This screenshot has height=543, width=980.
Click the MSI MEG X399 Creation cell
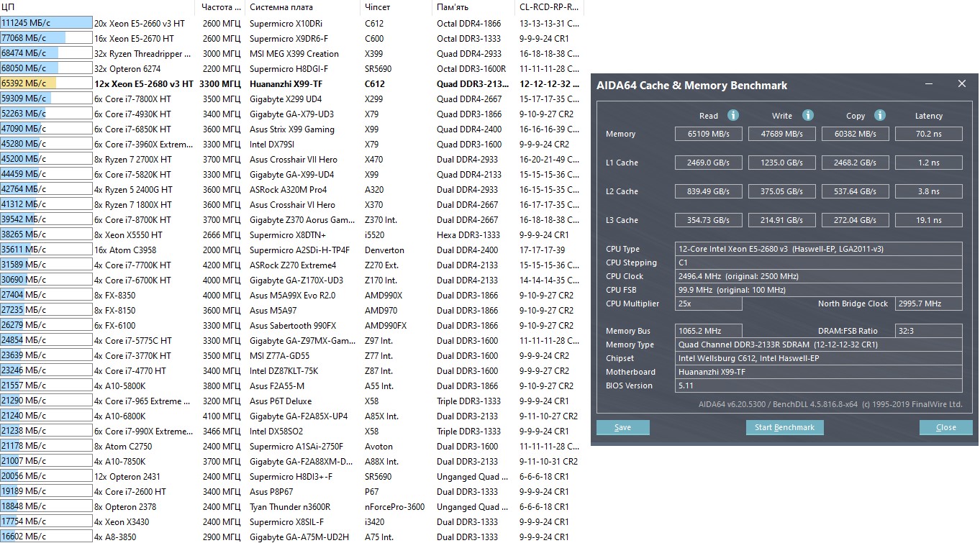click(x=294, y=53)
